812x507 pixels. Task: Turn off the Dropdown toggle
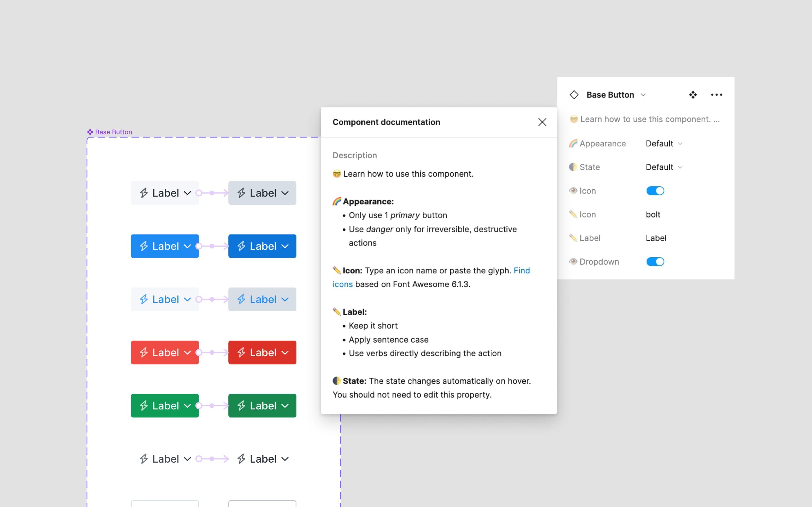pyautogui.click(x=655, y=262)
